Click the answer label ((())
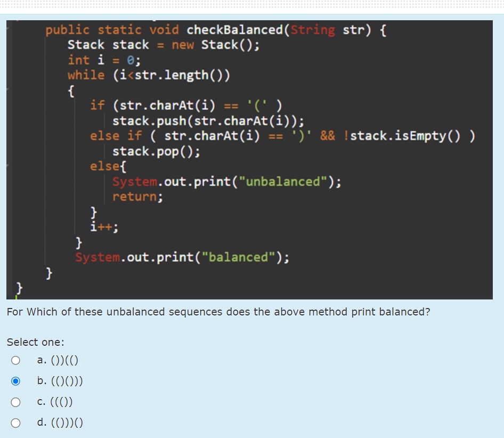Screen dimensions: 504x438 [55, 402]
